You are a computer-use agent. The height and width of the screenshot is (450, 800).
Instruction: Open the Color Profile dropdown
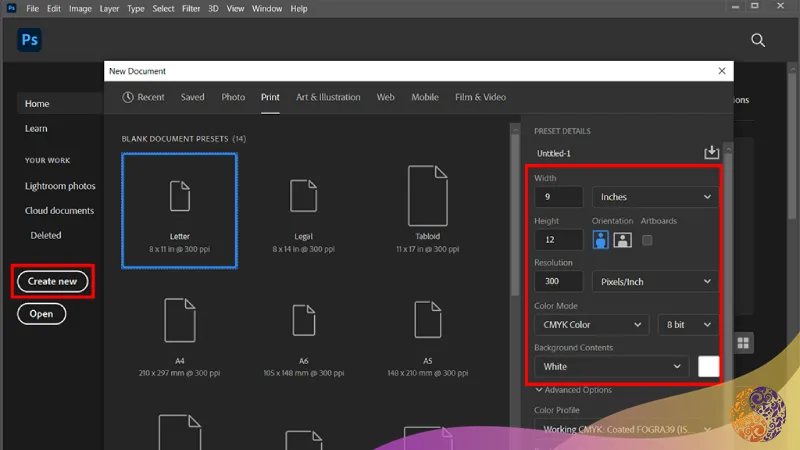click(x=626, y=429)
